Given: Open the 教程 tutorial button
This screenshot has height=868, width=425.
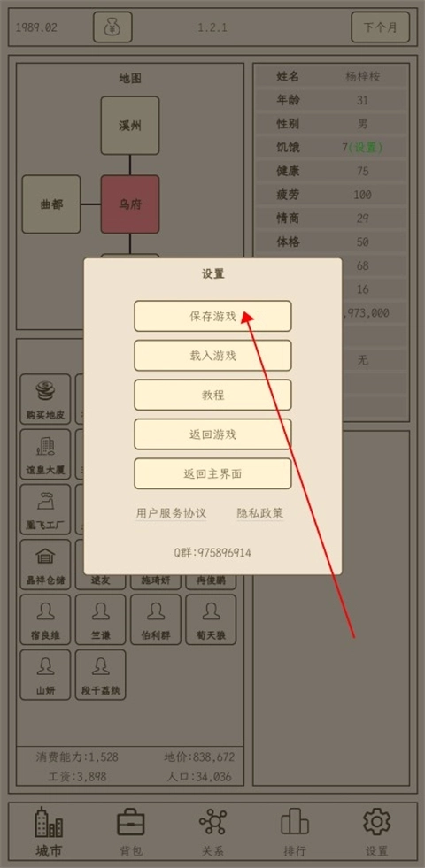Looking at the screenshot, I should 212,395.
